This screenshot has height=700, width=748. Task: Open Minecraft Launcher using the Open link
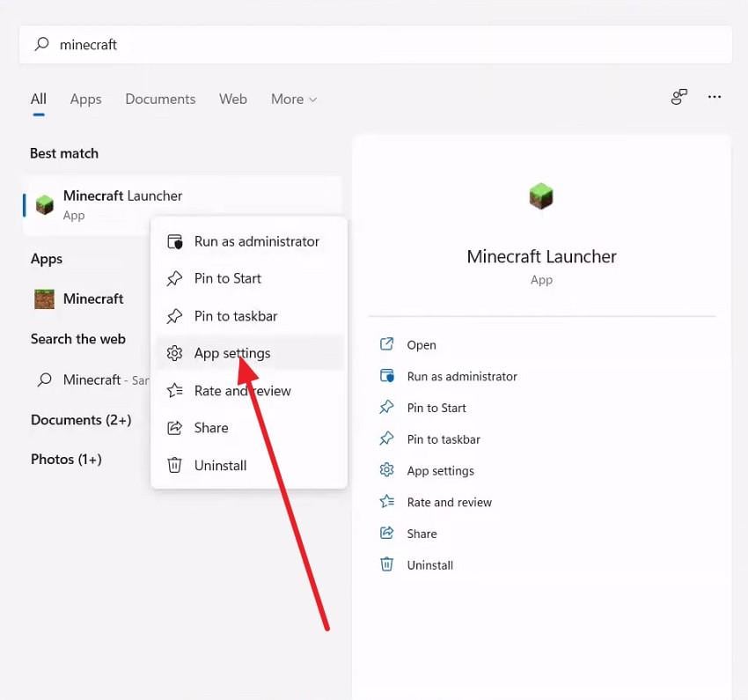pyautogui.click(x=422, y=344)
